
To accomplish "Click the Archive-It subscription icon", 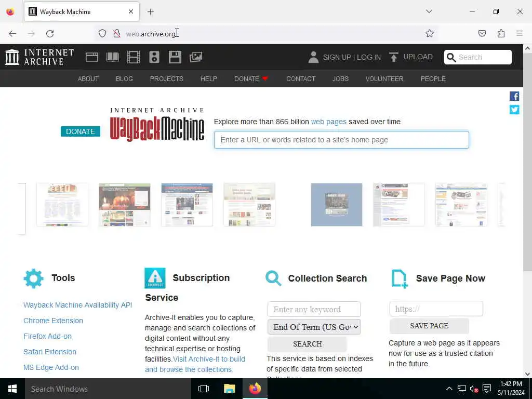I will 155,278.
